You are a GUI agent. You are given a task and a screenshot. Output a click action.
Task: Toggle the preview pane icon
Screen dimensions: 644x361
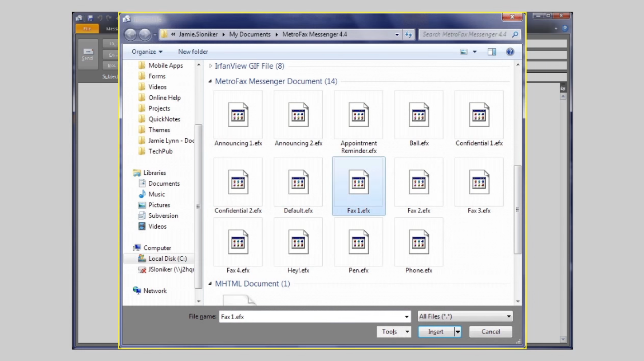click(x=492, y=52)
